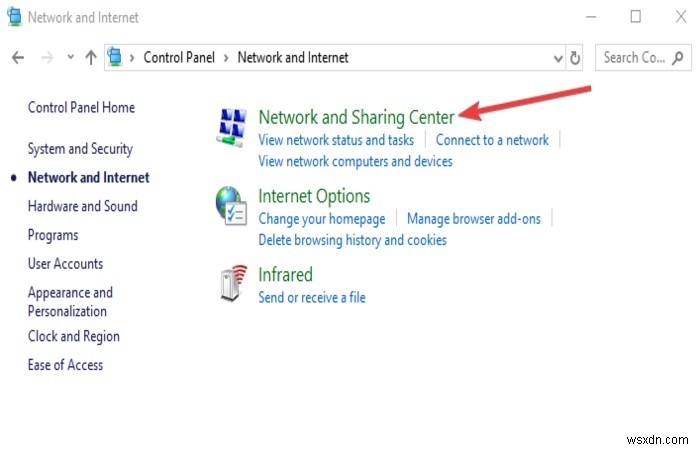
Task: Refresh the Control Panel view
Action: pyautogui.click(x=575, y=58)
